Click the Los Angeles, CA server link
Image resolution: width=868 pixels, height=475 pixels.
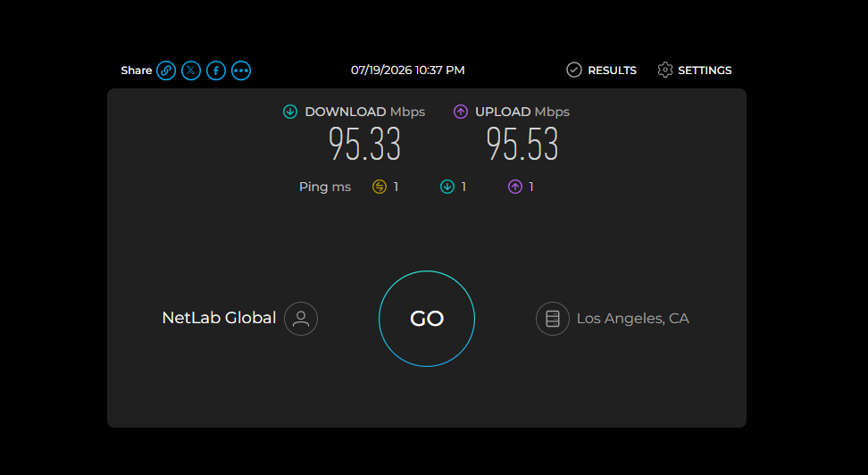[x=633, y=319]
